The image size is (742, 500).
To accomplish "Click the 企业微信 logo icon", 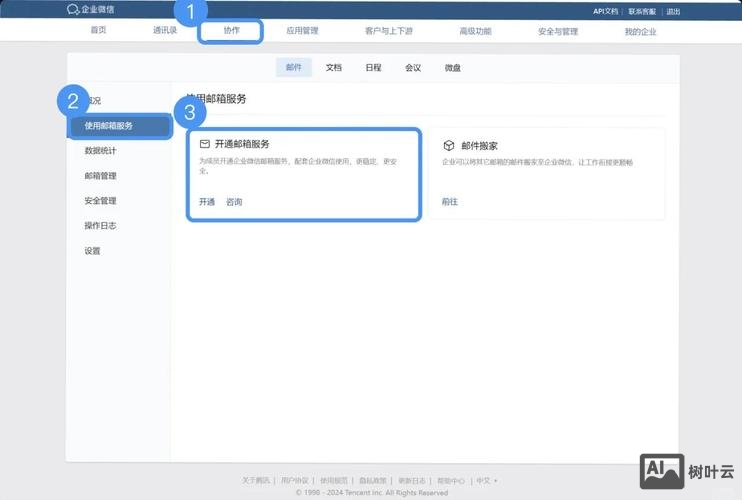I will pyautogui.click(x=73, y=9).
